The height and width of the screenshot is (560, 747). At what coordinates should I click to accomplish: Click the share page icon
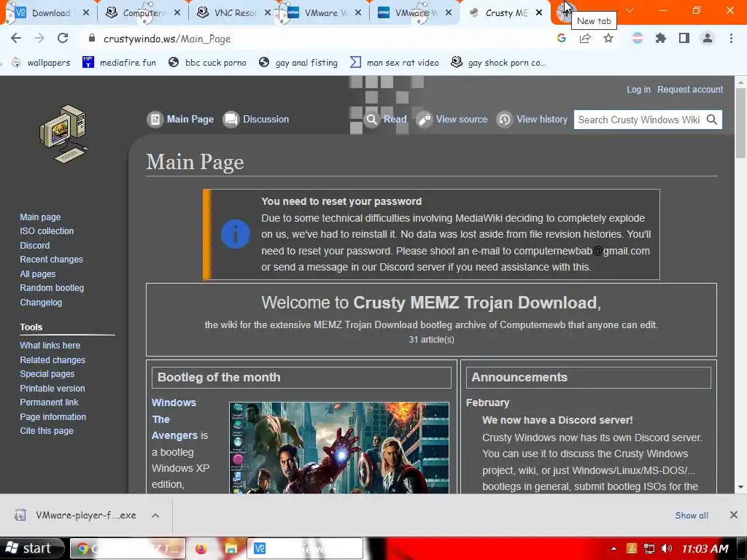point(585,38)
